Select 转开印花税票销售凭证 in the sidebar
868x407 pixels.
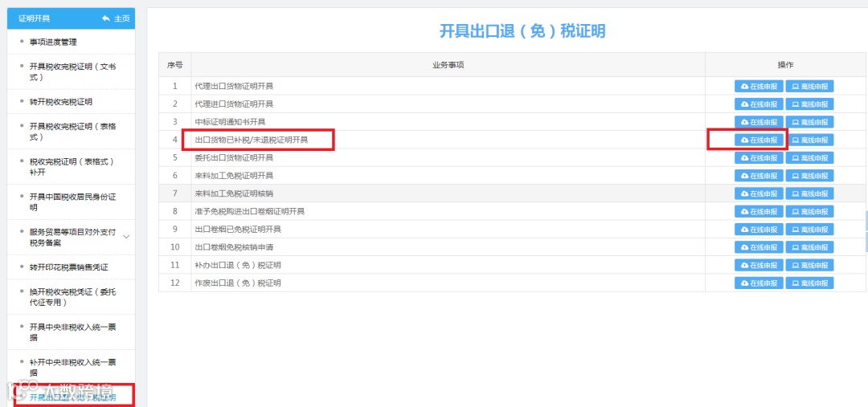68,267
